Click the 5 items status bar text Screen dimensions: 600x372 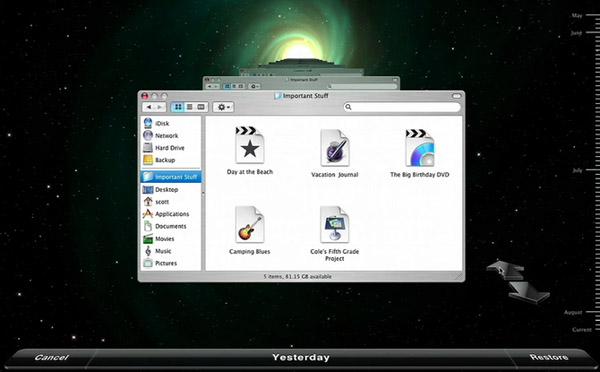297,276
